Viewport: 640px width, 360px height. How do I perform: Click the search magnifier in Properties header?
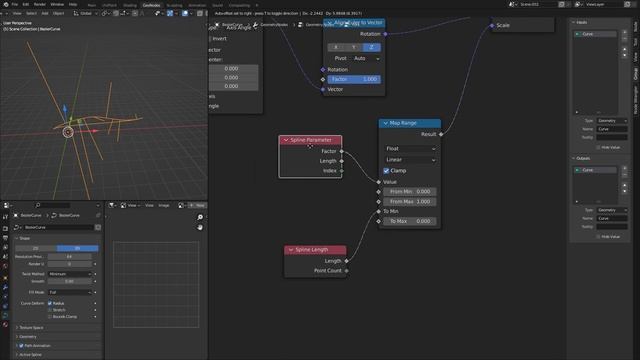(38, 205)
